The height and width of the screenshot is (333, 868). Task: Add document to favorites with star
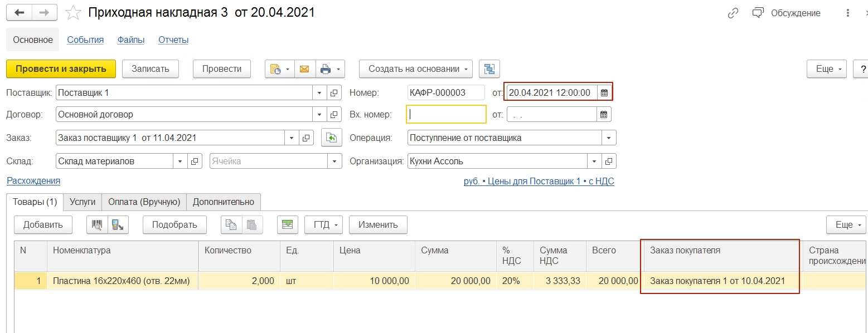[74, 13]
